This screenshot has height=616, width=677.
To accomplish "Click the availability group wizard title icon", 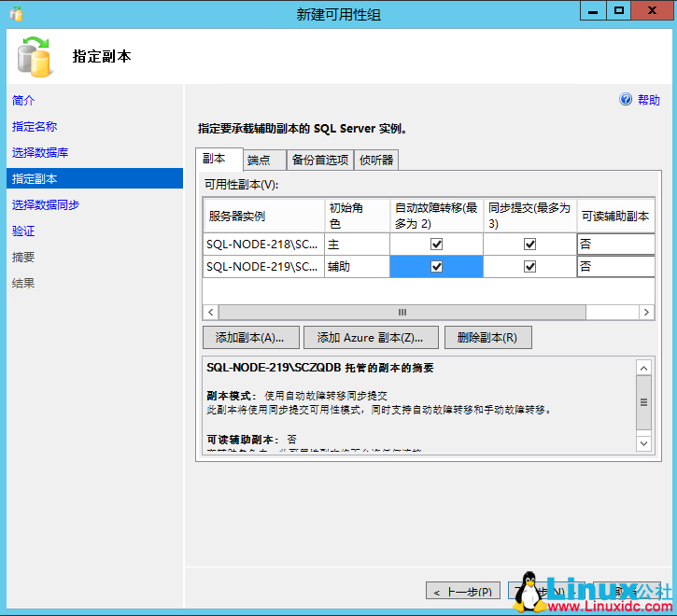I will pyautogui.click(x=16, y=14).
